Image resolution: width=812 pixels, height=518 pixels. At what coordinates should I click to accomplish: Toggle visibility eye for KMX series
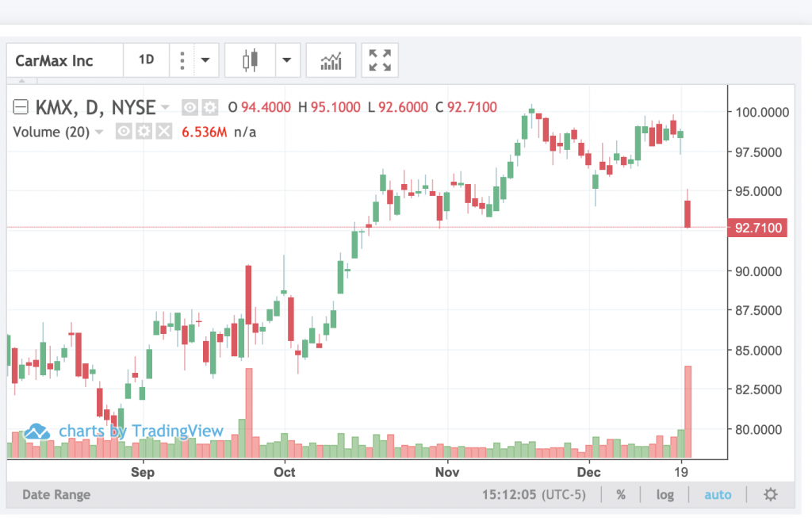pyautogui.click(x=190, y=107)
